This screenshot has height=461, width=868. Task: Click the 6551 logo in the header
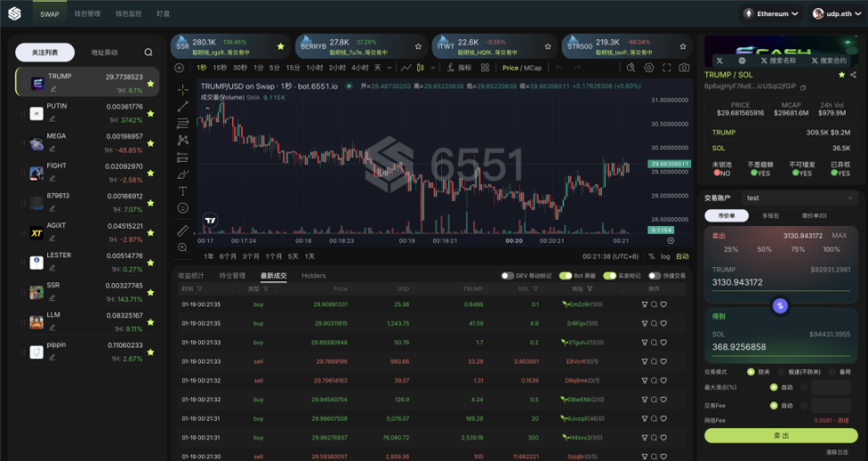[x=14, y=13]
